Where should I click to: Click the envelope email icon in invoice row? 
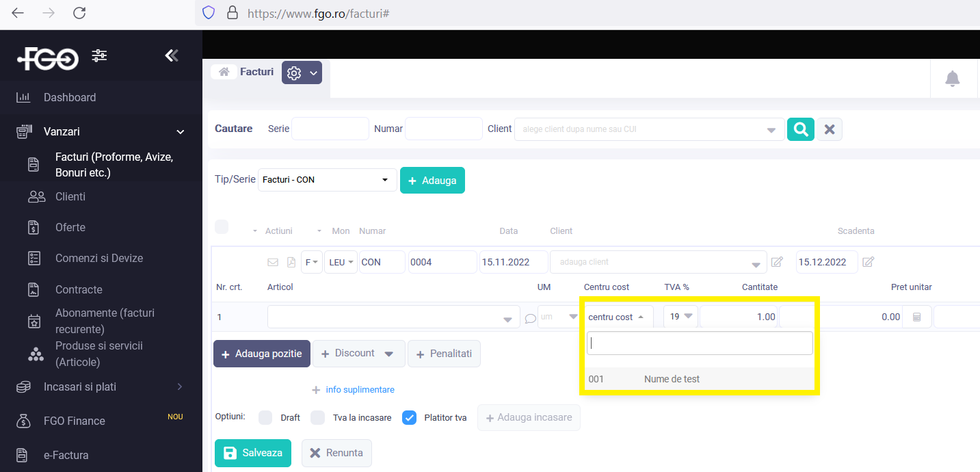click(273, 262)
